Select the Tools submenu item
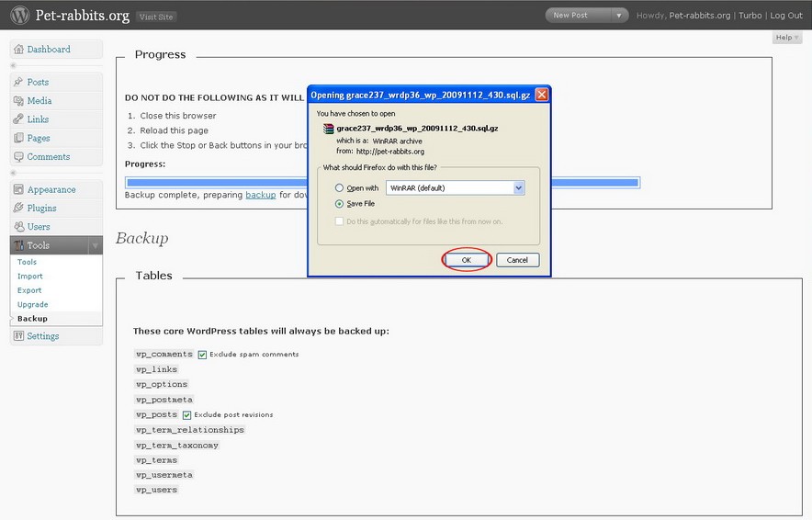 point(27,262)
